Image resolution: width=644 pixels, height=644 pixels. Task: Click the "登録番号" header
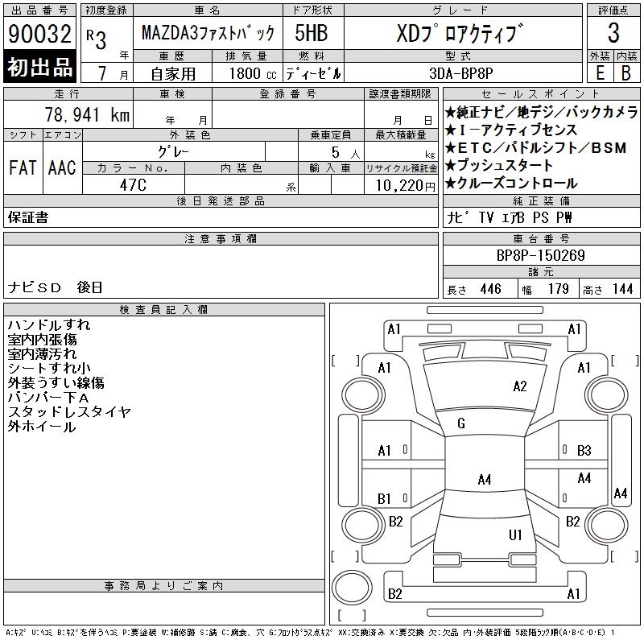tap(287, 93)
